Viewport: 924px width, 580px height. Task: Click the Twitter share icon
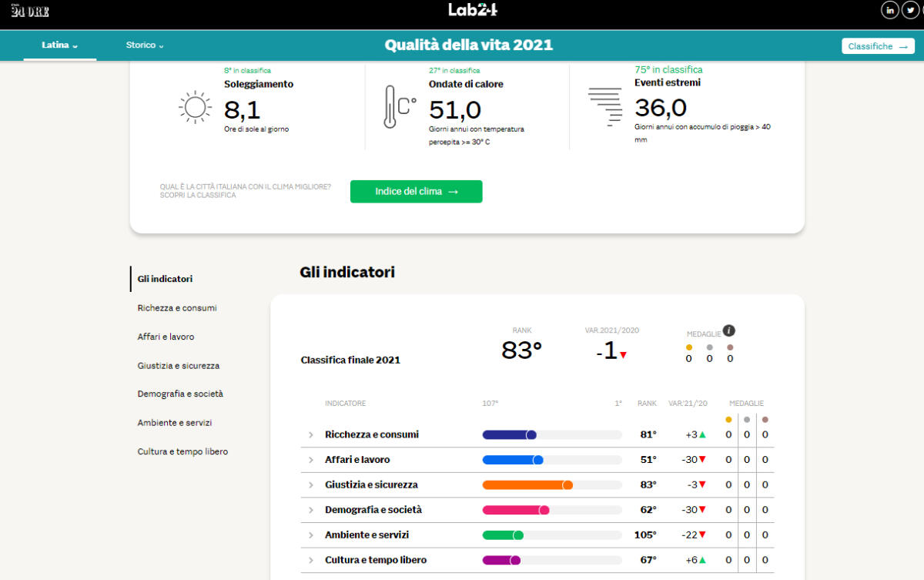point(910,10)
